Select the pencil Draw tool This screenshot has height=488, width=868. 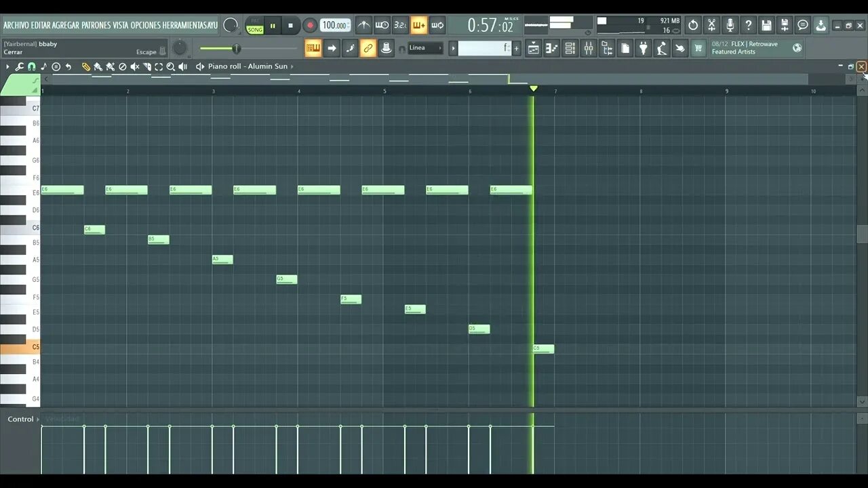pos(86,66)
